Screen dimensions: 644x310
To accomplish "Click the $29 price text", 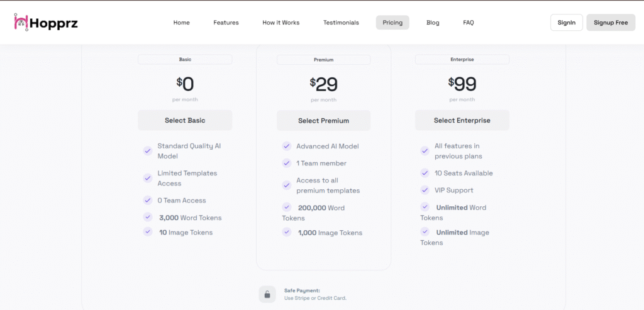I will [324, 84].
